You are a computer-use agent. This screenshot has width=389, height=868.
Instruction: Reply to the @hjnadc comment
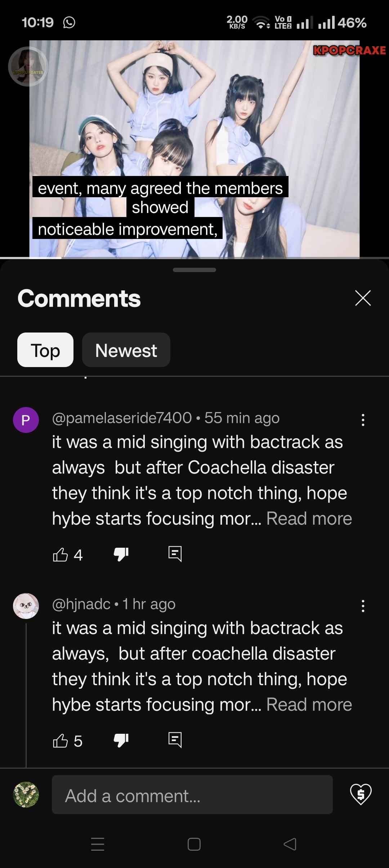[175, 740]
